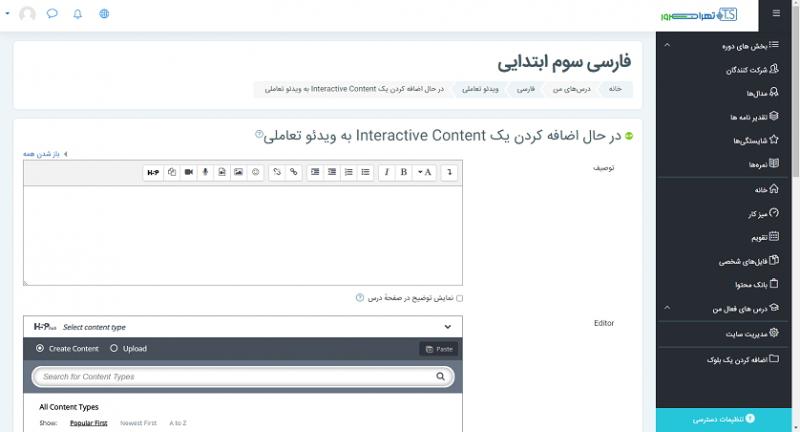Open تقویم calendar in sidebar

(x=765, y=237)
